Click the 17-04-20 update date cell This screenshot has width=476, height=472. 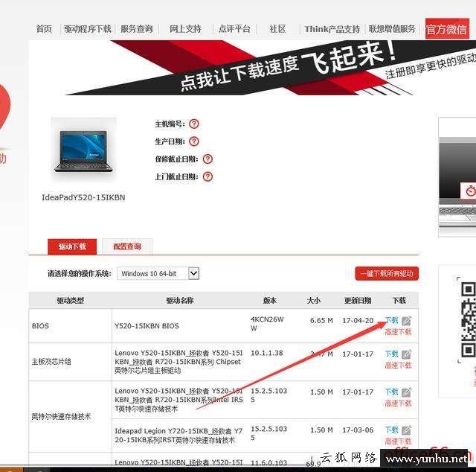[358, 321]
